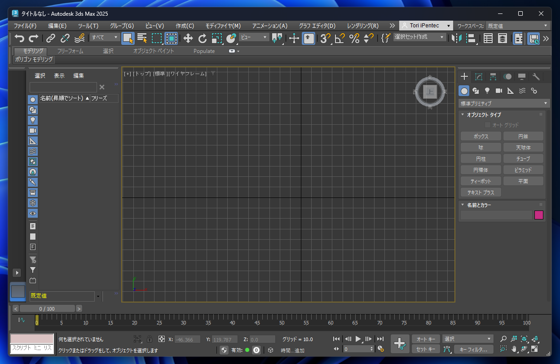The width and height of the screenshot is (560, 364).
Task: Open the key mode 選択 dropdown
Action: pyautogui.click(x=468, y=339)
